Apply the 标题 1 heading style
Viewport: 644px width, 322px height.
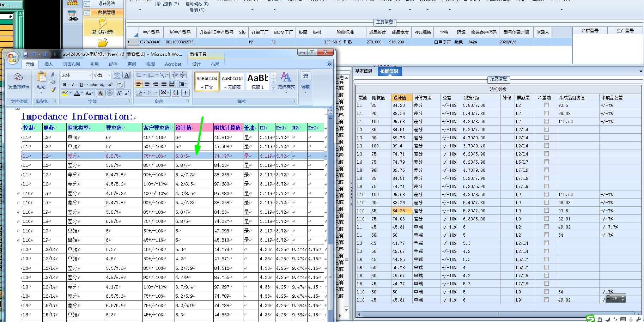pos(257,81)
